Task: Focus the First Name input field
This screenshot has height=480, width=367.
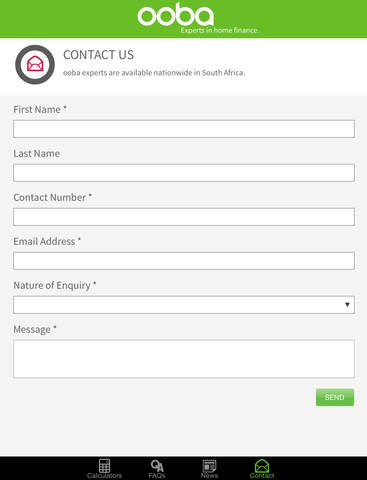Action: 184,129
